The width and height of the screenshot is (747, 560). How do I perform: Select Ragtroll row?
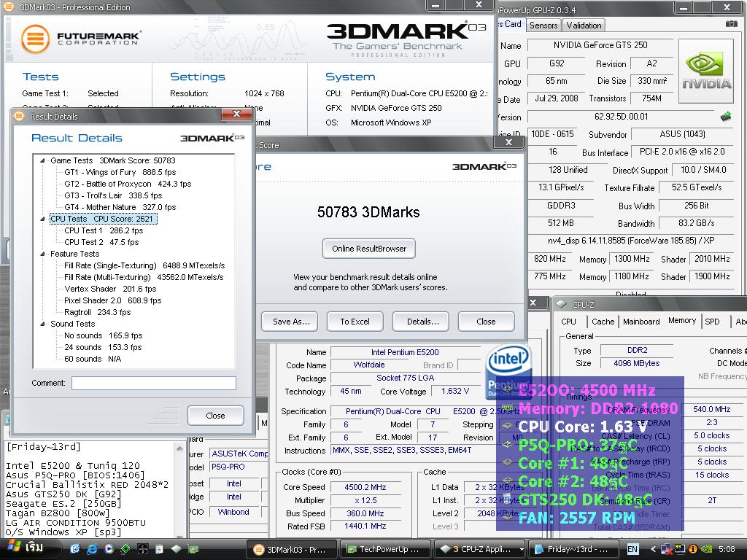coord(98,312)
